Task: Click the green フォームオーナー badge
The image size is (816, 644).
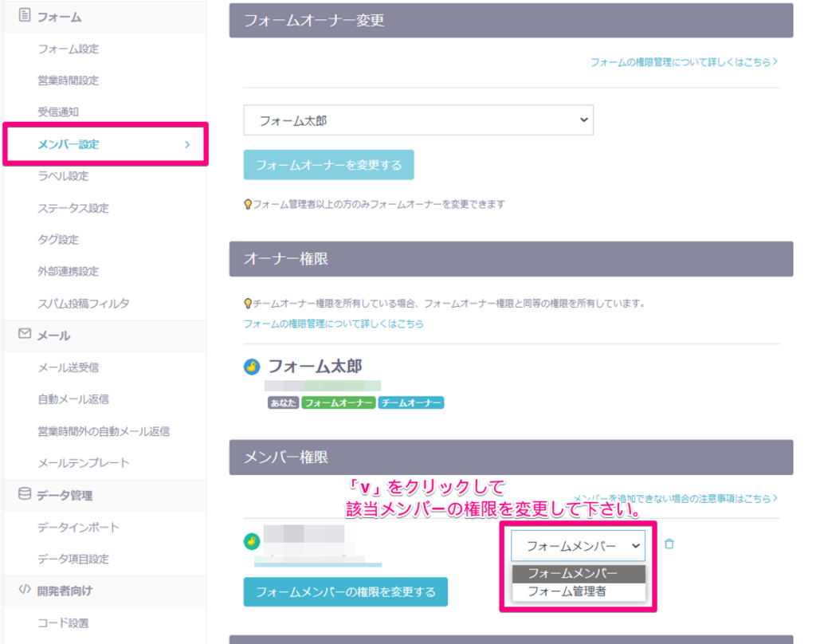Action: (339, 403)
